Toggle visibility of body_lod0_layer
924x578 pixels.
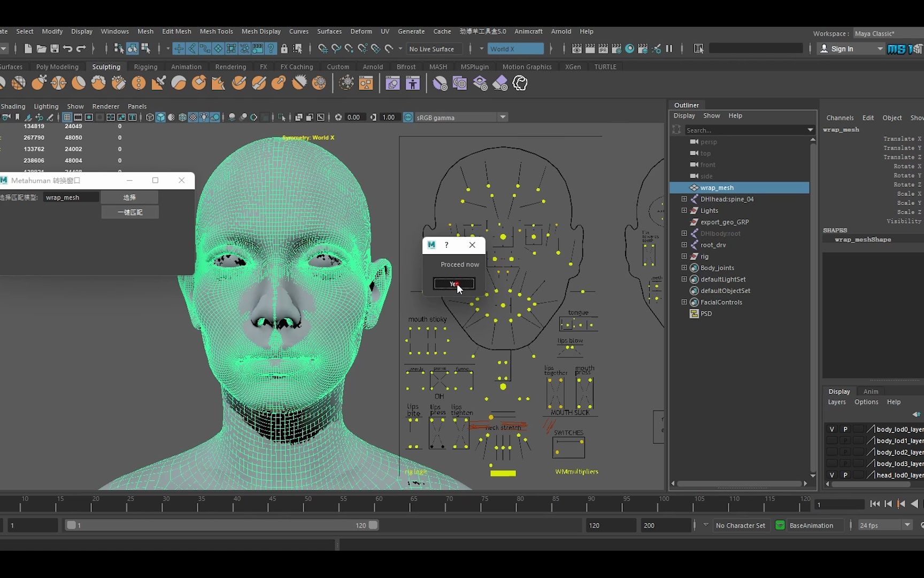pyautogui.click(x=831, y=429)
